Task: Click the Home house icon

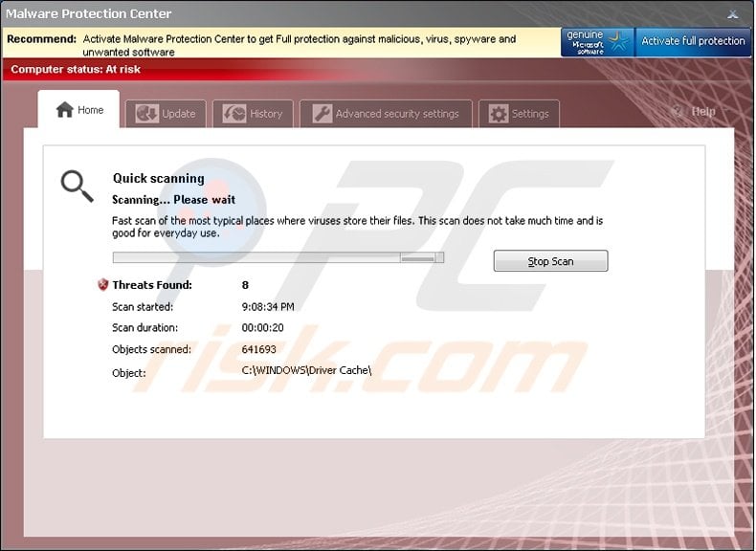Action: [x=65, y=109]
